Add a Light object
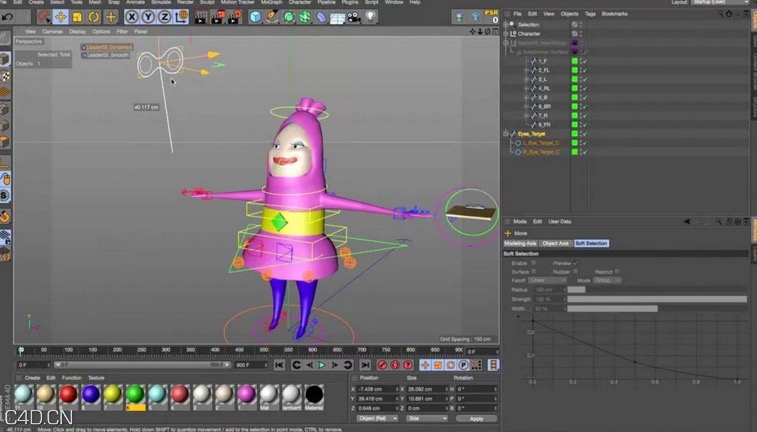 pos(370,17)
